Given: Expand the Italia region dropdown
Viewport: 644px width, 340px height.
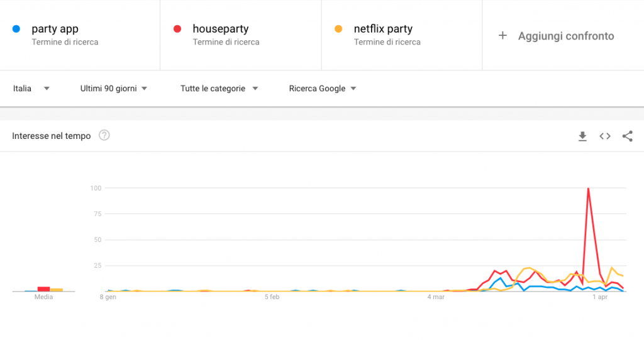Looking at the screenshot, I should [31, 88].
